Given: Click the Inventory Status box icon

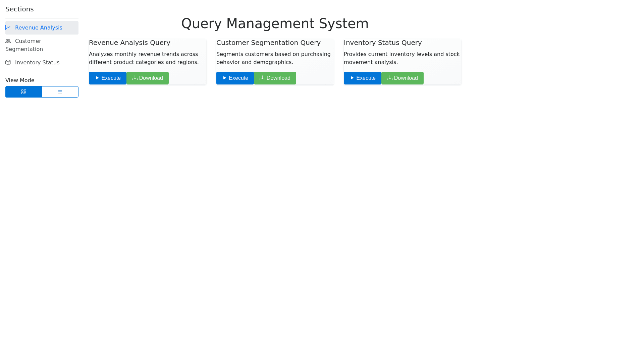Looking at the screenshot, I should pos(8,63).
